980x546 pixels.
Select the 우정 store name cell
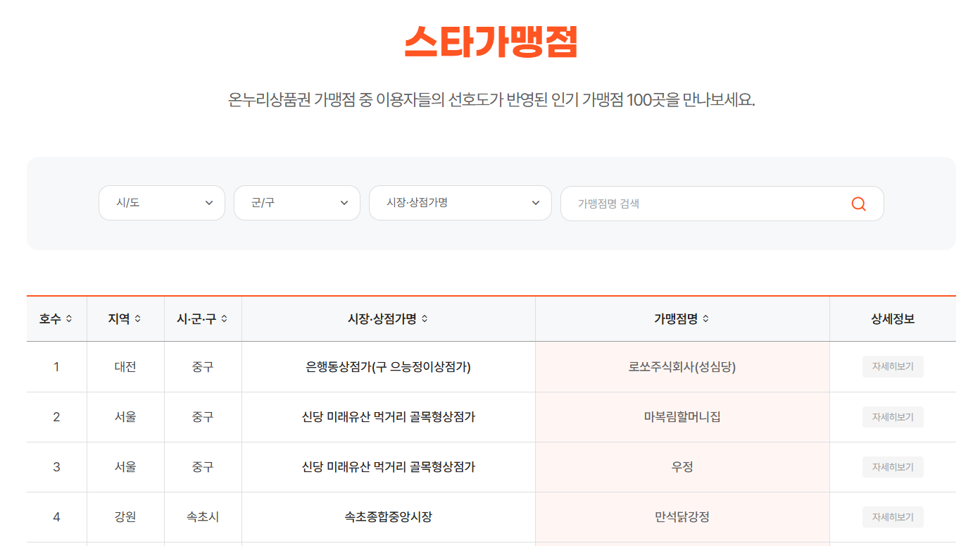(x=682, y=467)
